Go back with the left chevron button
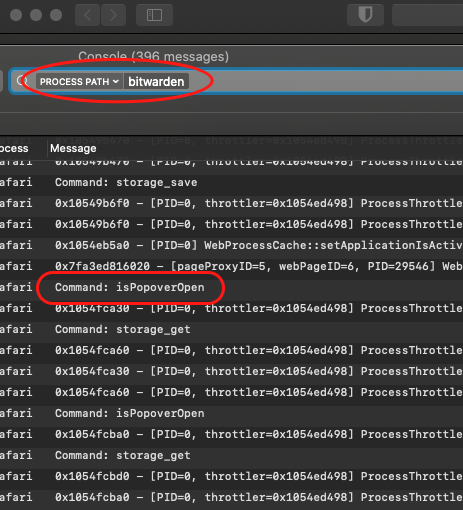Image resolution: width=463 pixels, height=510 pixels. [88, 15]
